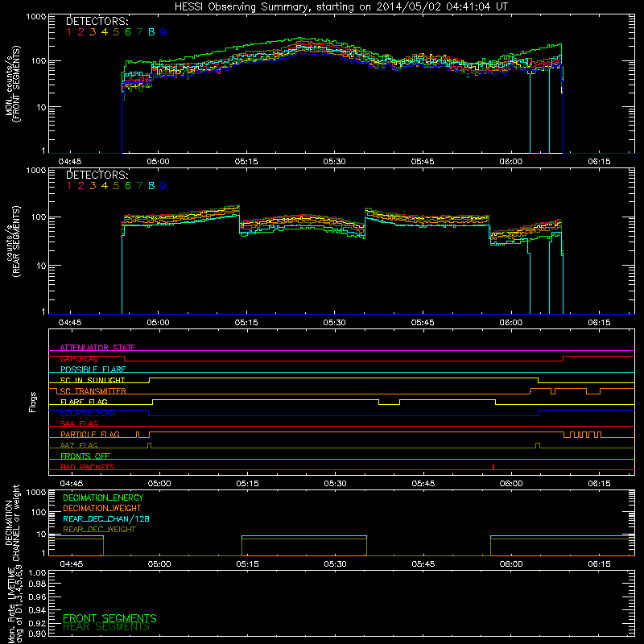Choose detector 7 in the front segments legend
The image size is (644, 644).
click(x=139, y=31)
